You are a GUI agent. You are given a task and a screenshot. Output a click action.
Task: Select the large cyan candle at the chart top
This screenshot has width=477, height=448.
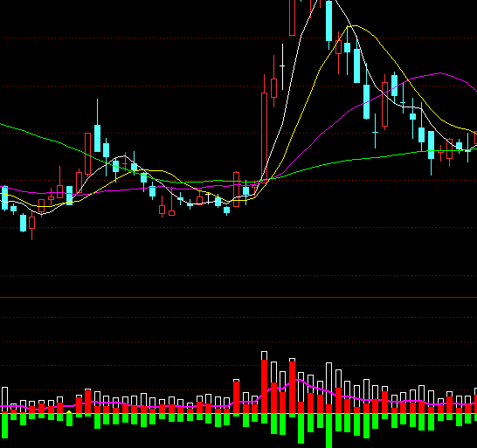coord(328,21)
